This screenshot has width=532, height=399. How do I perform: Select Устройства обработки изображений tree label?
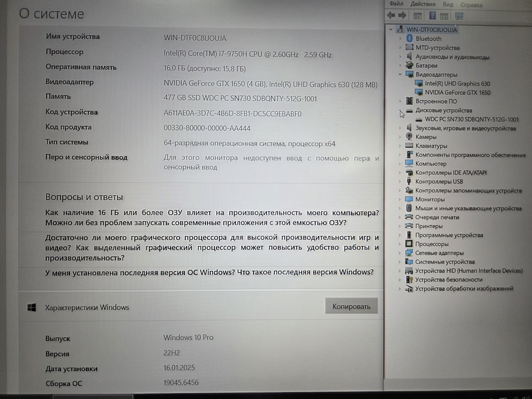click(464, 289)
